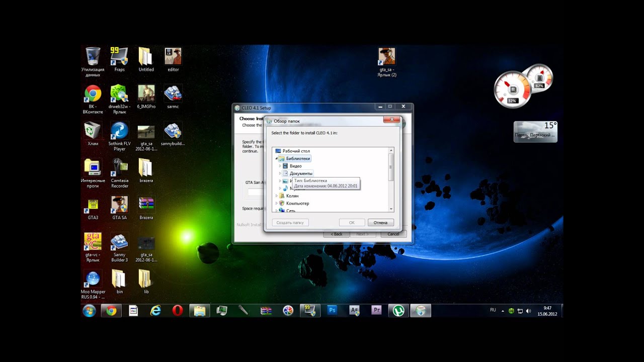Launch the GTA SA desktop shortcut
The height and width of the screenshot is (362, 644).
pyautogui.click(x=119, y=208)
